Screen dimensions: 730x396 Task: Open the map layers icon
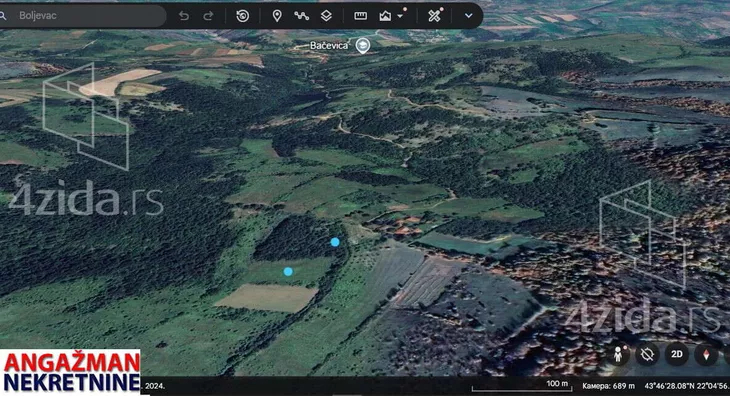click(326, 16)
